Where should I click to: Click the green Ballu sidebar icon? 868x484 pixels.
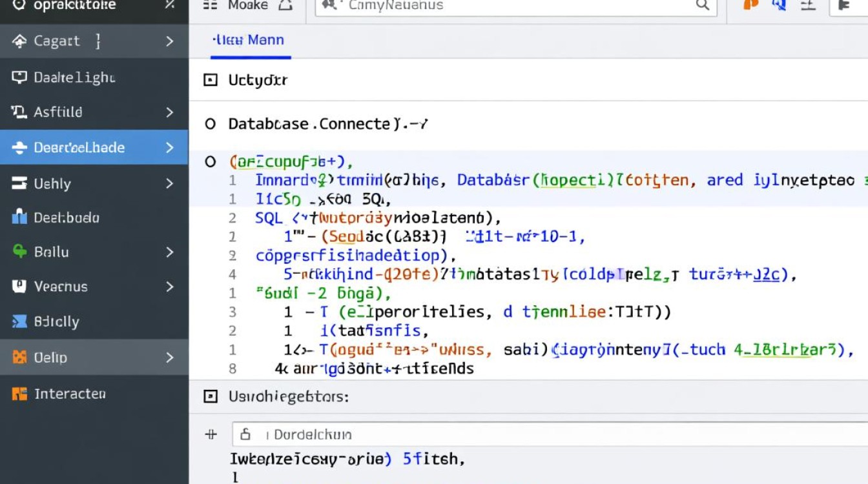(x=19, y=252)
